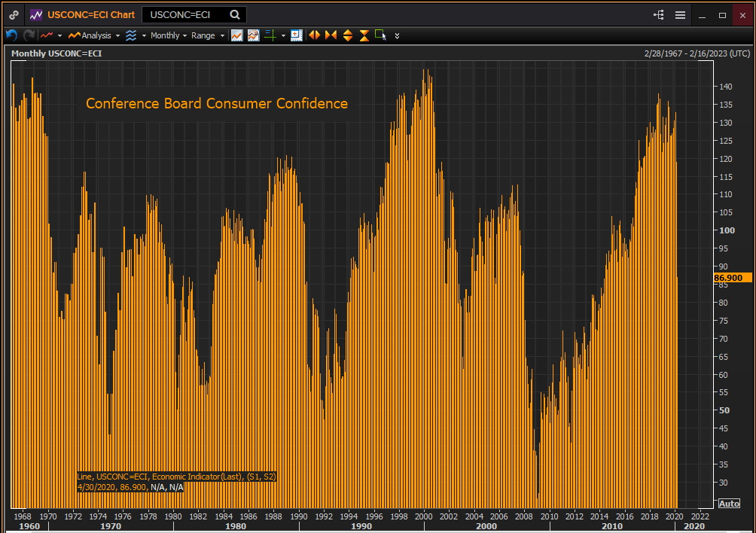Open the hamburger menu at top right
Image resolution: width=756 pixels, height=533 pixels.
(x=680, y=14)
